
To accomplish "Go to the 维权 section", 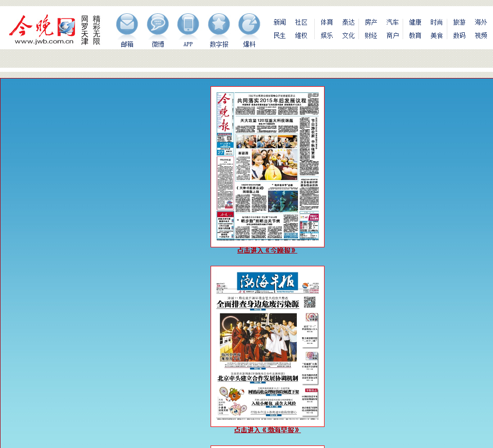I will pyautogui.click(x=301, y=35).
